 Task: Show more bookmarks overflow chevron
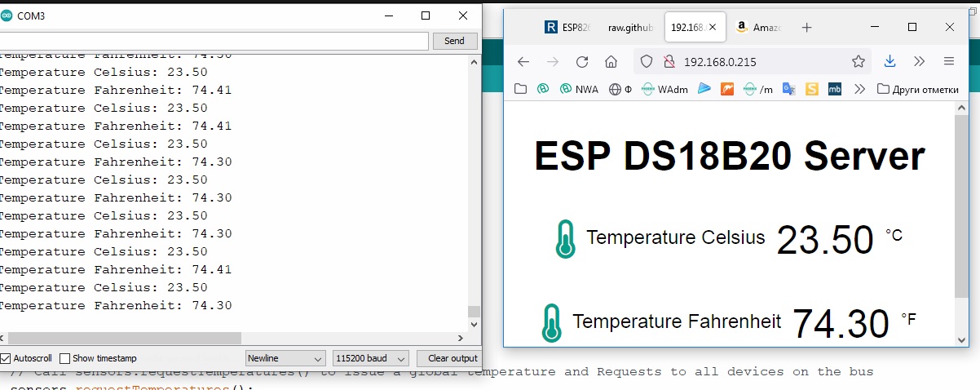(x=859, y=89)
